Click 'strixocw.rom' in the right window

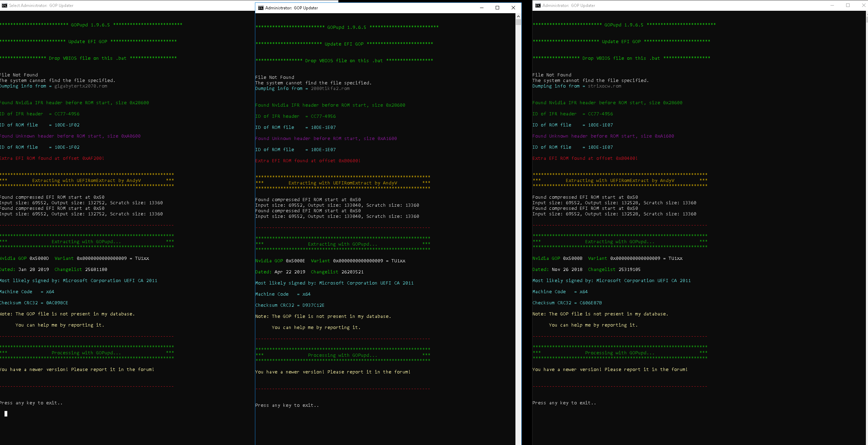(604, 86)
